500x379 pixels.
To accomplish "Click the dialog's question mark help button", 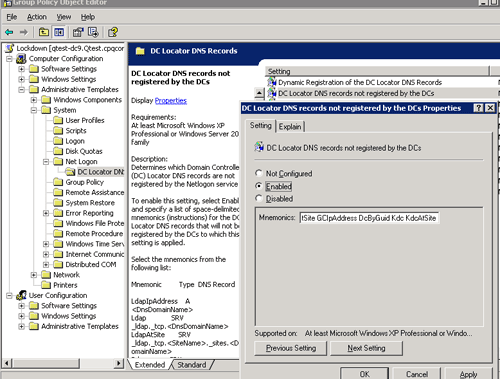I will [x=478, y=108].
